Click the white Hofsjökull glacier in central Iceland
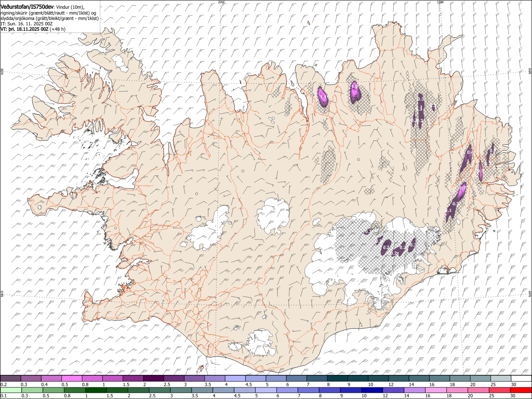Image resolution: width=532 pixels, height=399 pixels. (273, 215)
